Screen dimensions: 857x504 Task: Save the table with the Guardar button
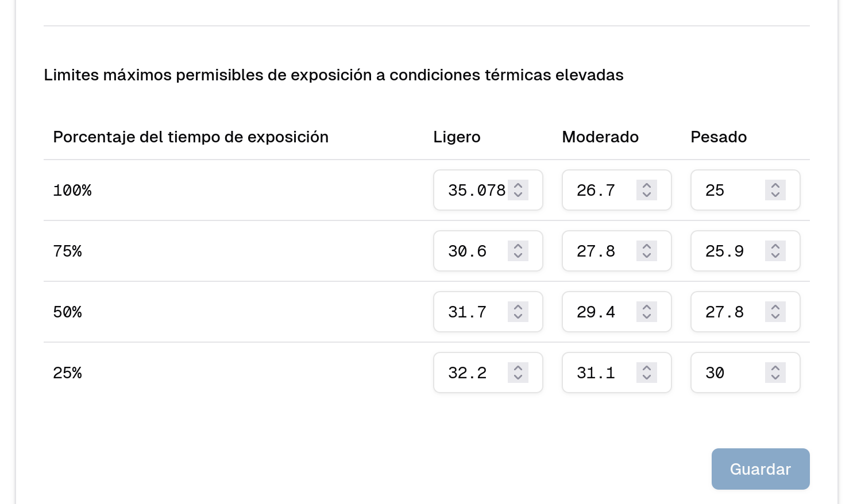click(x=761, y=469)
